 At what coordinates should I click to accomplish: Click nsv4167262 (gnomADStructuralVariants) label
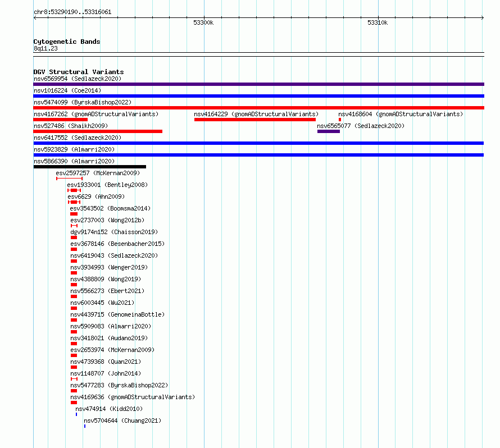click(x=96, y=114)
